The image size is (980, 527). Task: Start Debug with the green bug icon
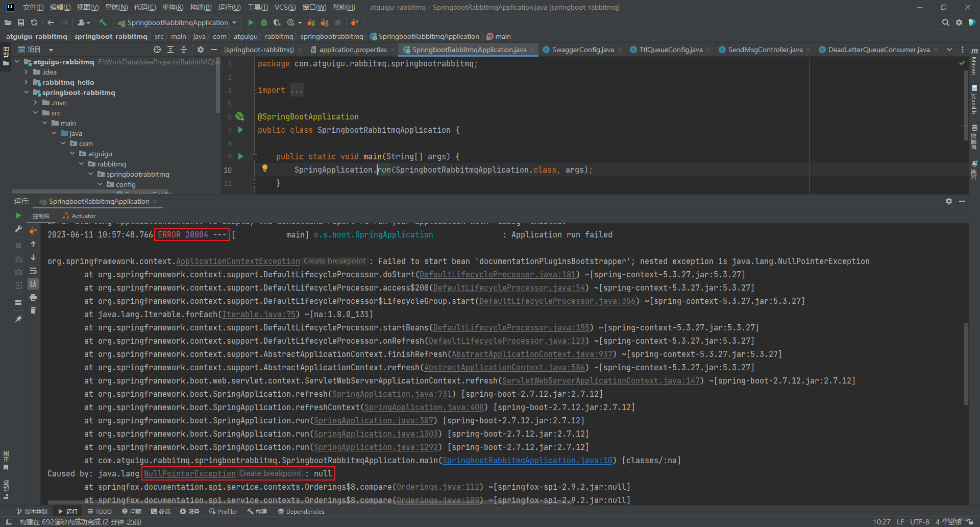264,22
